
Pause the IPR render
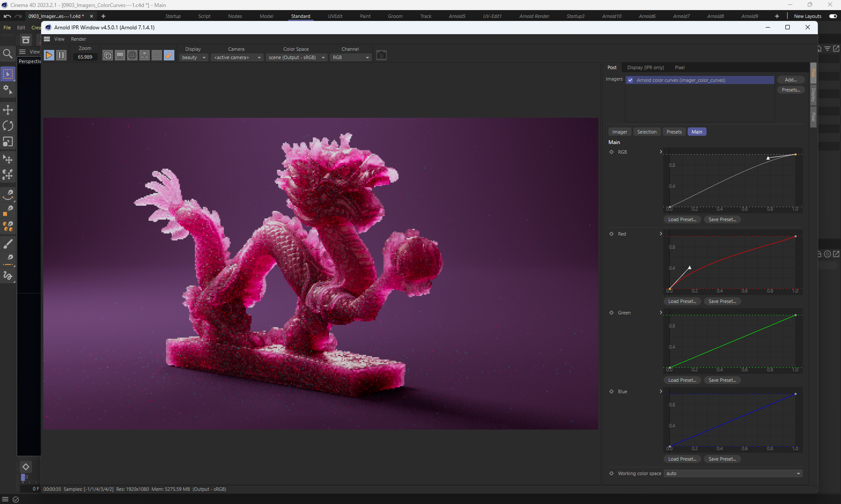(61, 56)
